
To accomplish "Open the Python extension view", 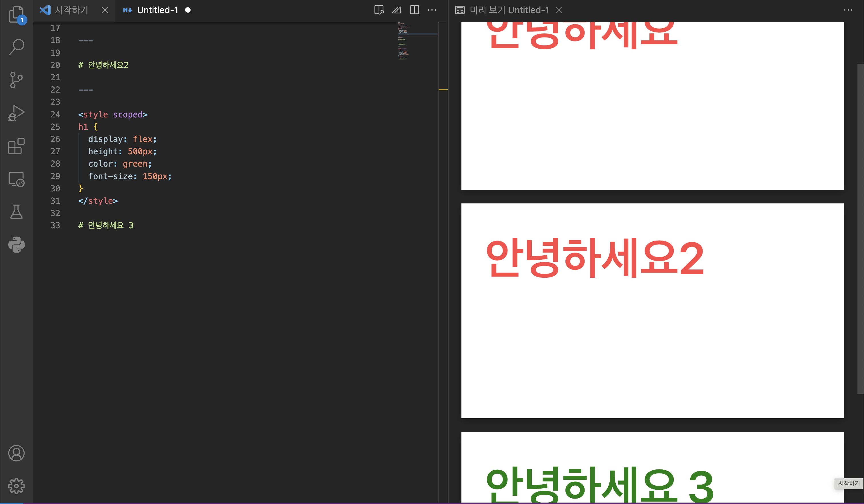I will tap(16, 245).
